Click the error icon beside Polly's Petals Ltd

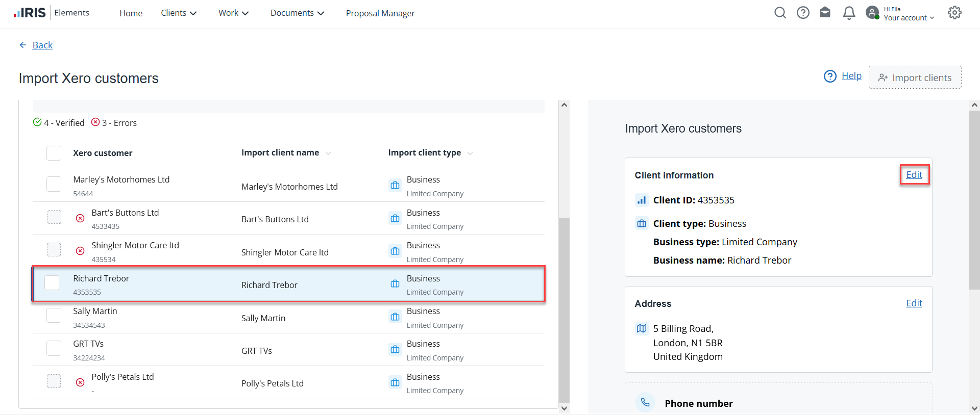pyautogui.click(x=80, y=382)
